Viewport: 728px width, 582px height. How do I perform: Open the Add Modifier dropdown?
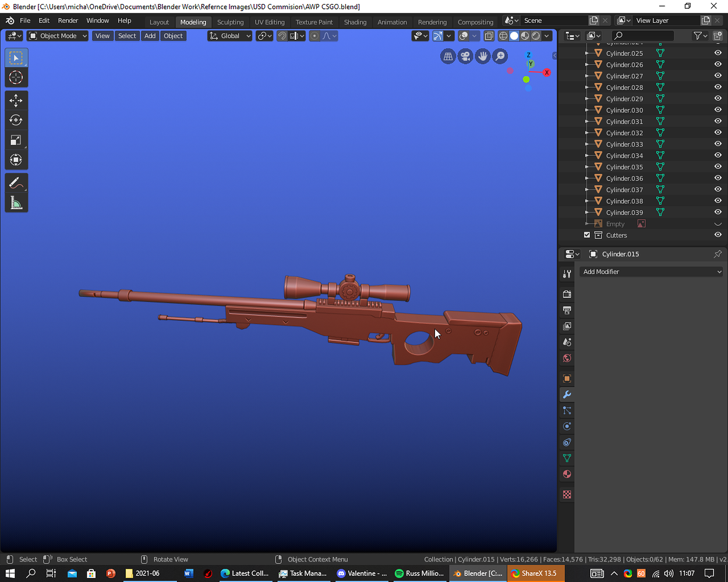click(651, 271)
